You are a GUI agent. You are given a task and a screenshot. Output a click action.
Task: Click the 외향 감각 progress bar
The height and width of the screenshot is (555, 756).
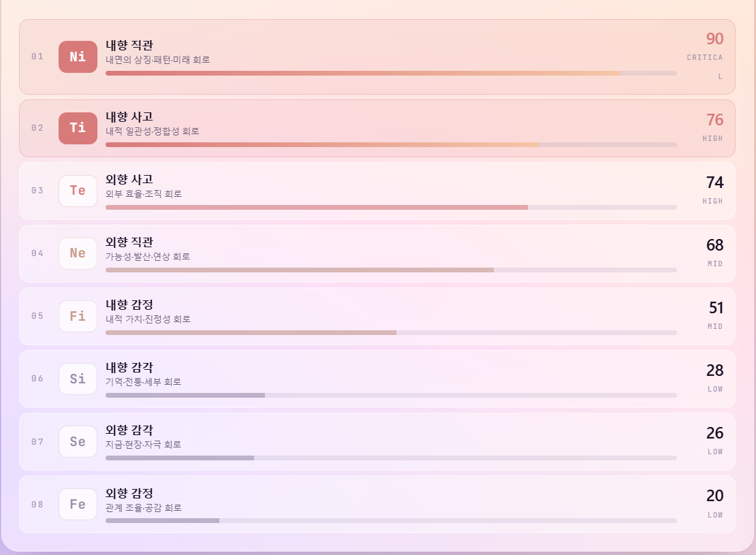(391, 458)
